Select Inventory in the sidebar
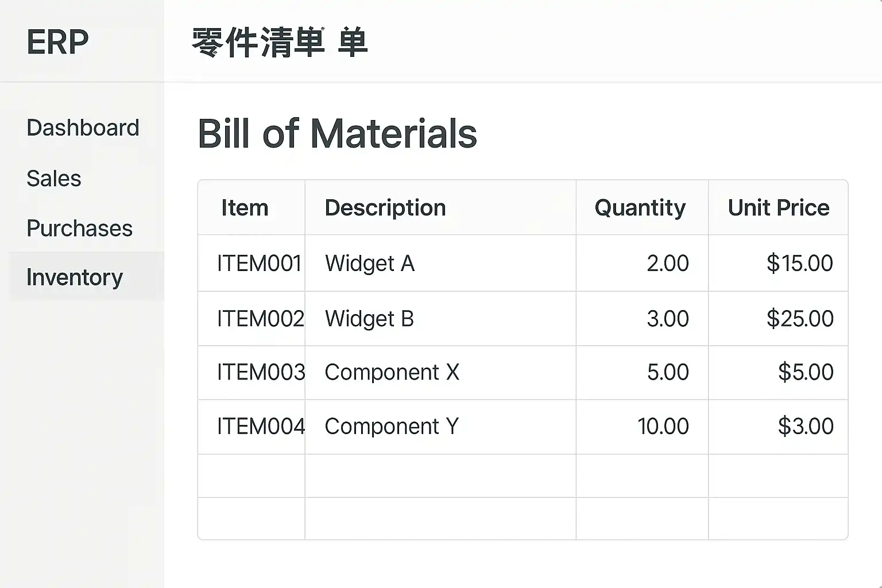This screenshot has width=882, height=588. [75, 277]
